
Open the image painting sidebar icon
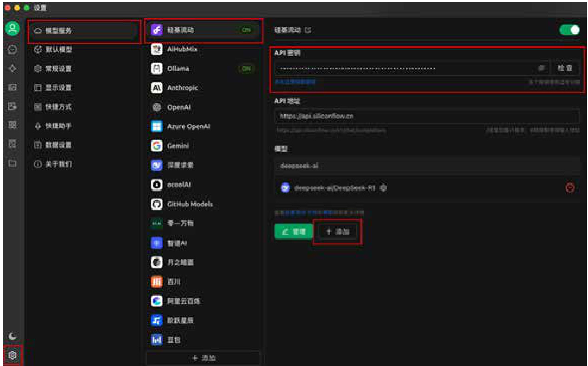13,87
